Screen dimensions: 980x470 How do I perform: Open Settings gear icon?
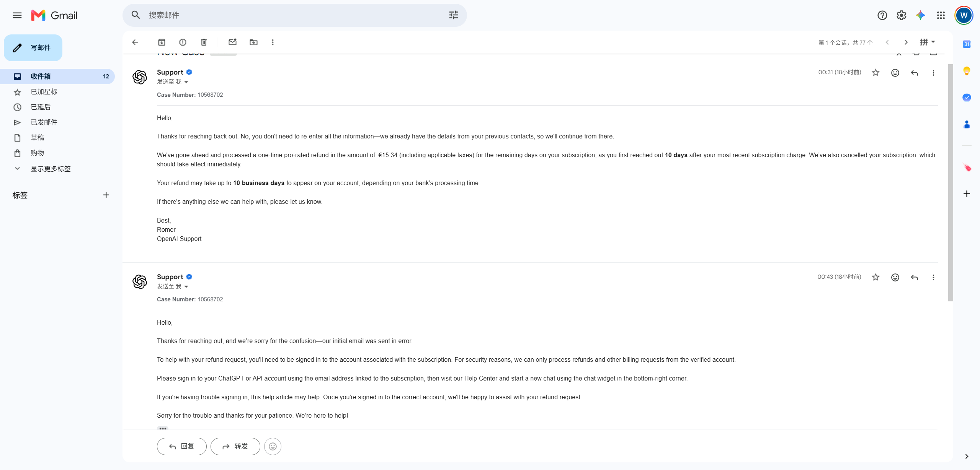901,15
